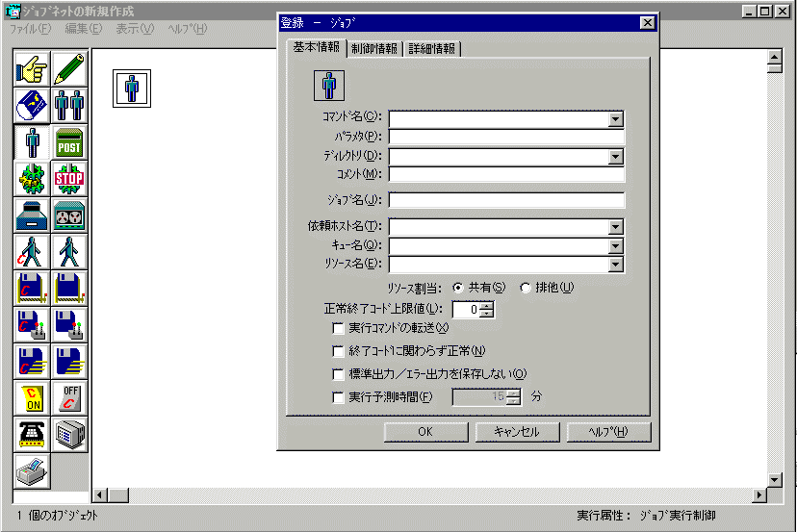Select the plain walking figure icon
This screenshot has height=532, width=797.
(69, 252)
